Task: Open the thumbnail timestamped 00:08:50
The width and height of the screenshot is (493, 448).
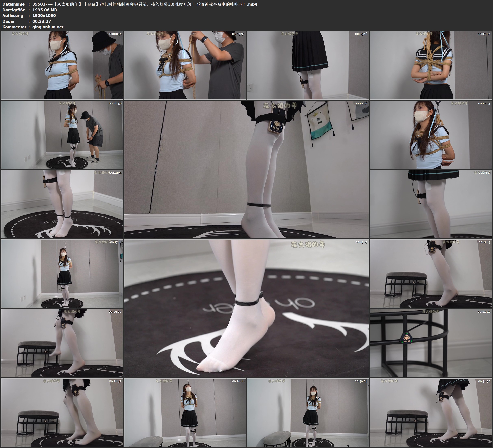Action: (62, 135)
